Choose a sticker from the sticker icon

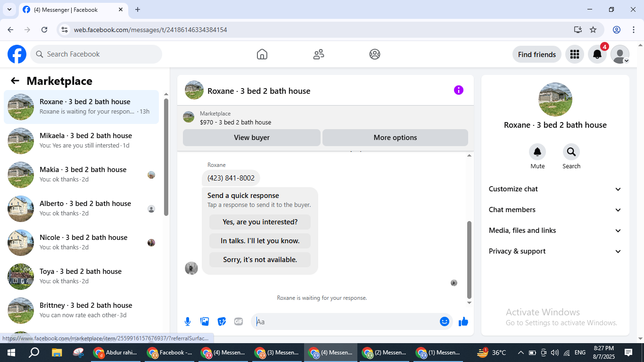point(222,321)
